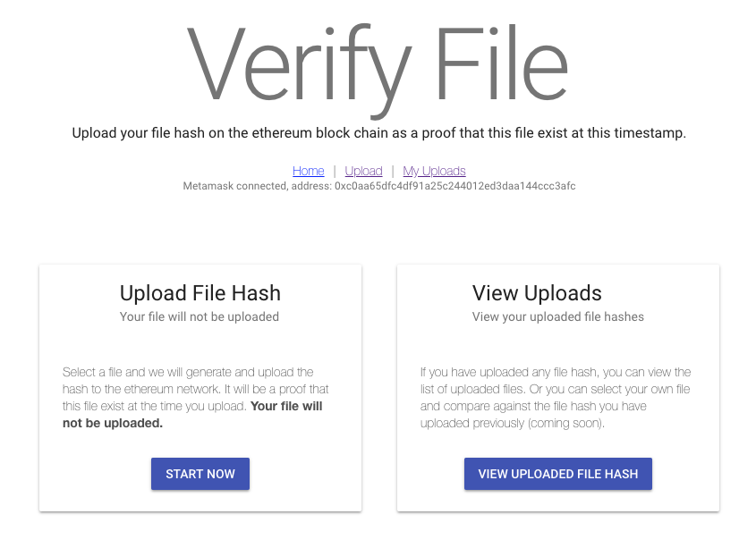The width and height of the screenshot is (756, 548).
Task: Click the Upload File Hash card heading
Action: pyautogui.click(x=200, y=293)
